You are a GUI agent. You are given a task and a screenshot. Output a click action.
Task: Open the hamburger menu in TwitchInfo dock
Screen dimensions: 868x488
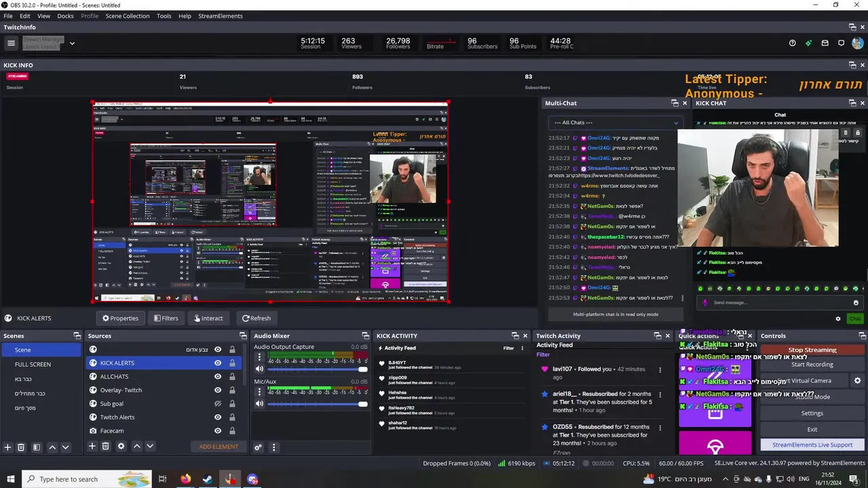11,43
